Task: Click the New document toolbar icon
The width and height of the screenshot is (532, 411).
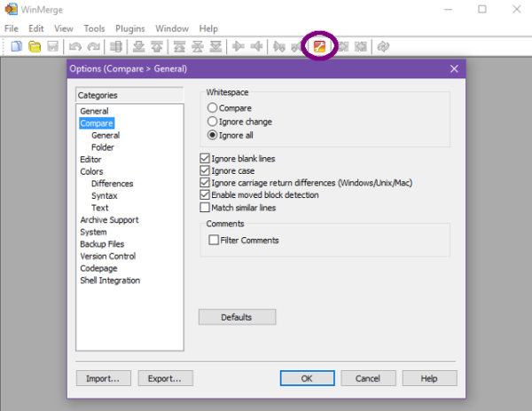Action: [17, 46]
